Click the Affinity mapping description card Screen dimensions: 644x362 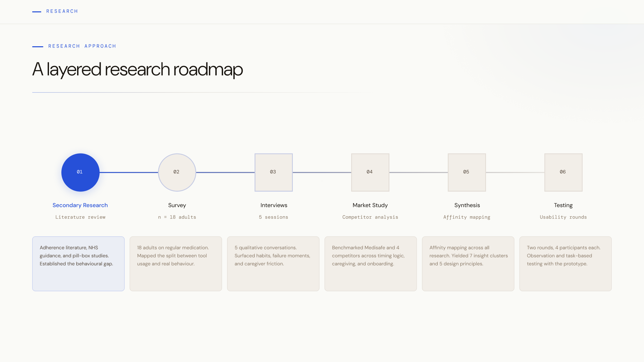(x=468, y=263)
